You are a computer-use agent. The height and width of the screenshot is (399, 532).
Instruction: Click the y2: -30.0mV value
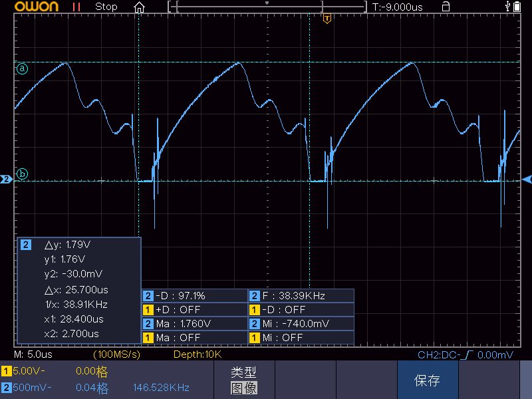click(73, 274)
